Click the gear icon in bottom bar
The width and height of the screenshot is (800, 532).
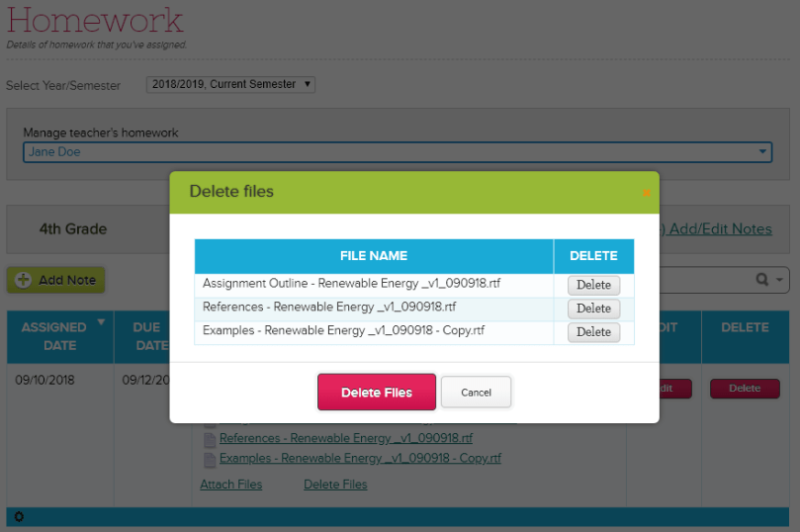[x=19, y=517]
